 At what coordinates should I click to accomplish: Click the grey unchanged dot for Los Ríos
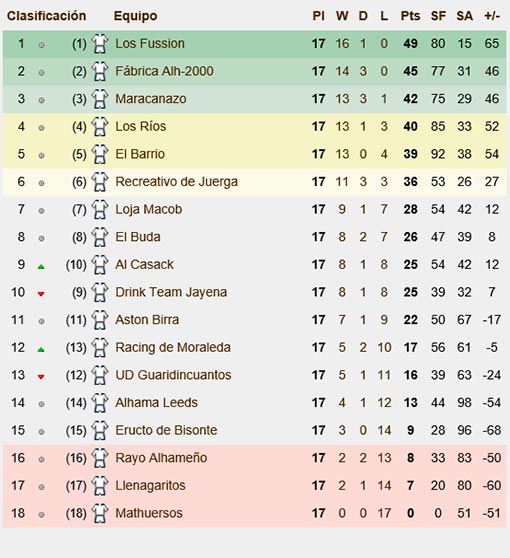pos(41,127)
